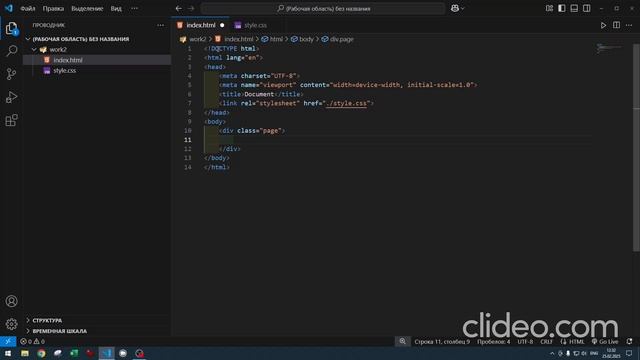Image resolution: width=640 pixels, height=360 pixels.
Task: Open File Explorer from taskbar
Action: pos(25,353)
